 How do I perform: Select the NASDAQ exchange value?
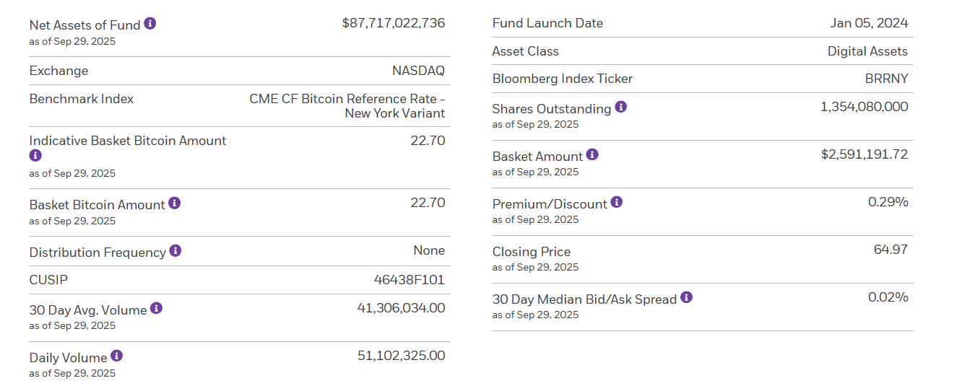coord(419,71)
